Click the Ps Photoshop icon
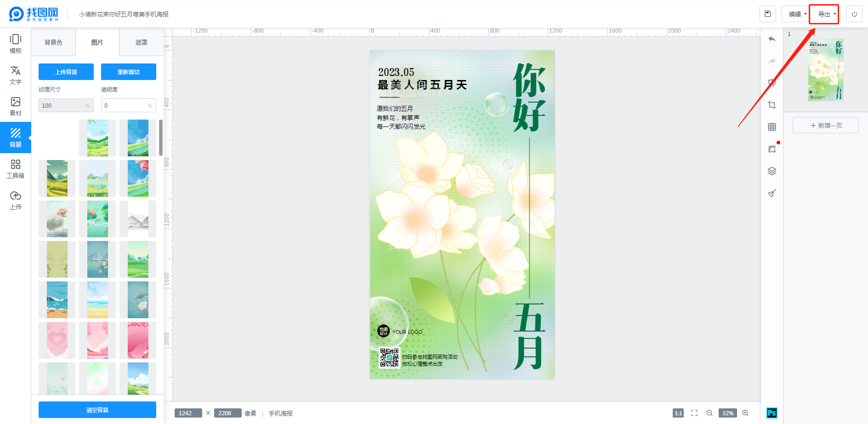 772,413
